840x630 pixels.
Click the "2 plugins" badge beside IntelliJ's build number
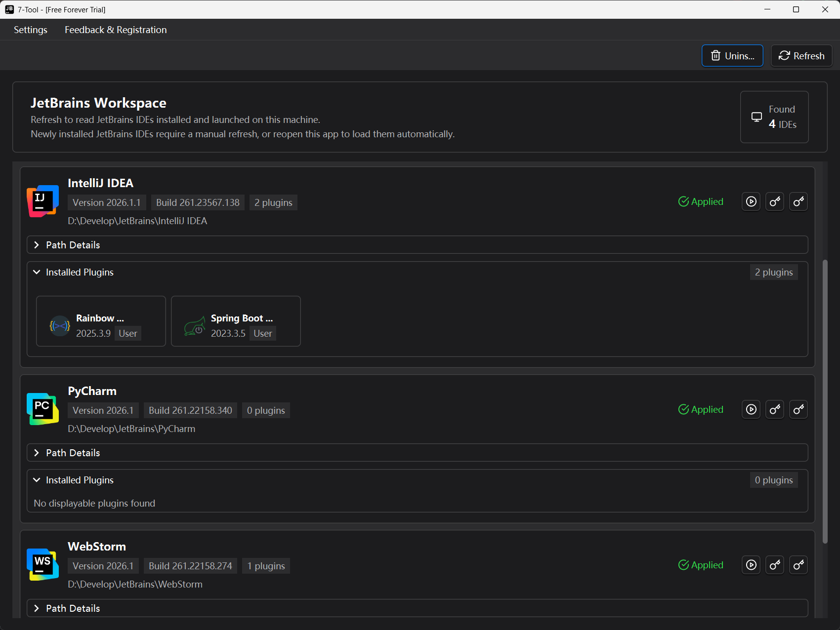pyautogui.click(x=273, y=202)
